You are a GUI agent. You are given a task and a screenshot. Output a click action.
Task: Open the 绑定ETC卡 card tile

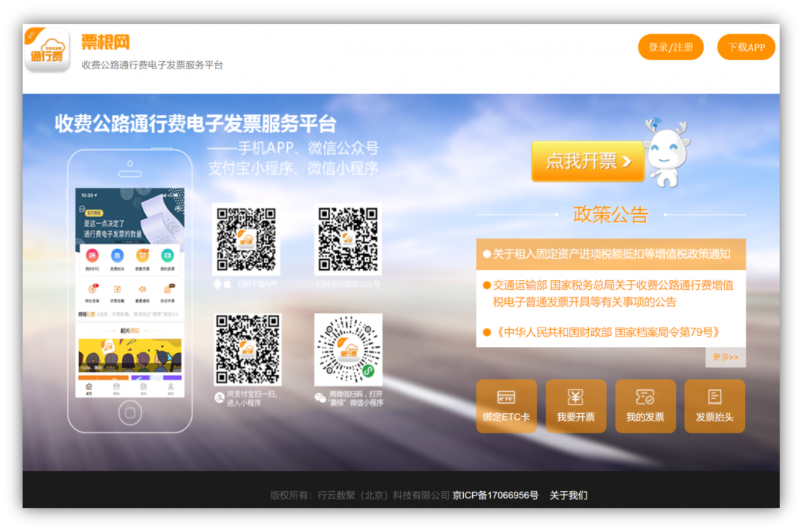click(x=506, y=406)
